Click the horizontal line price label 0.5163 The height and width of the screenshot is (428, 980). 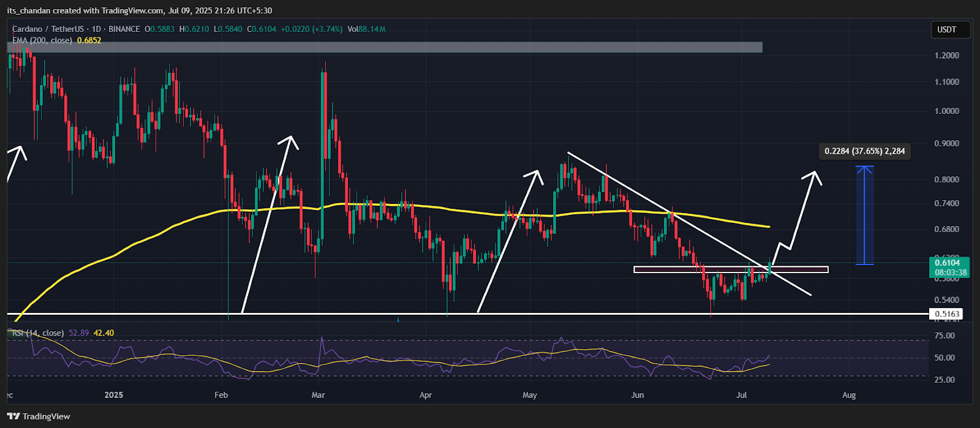pos(946,314)
